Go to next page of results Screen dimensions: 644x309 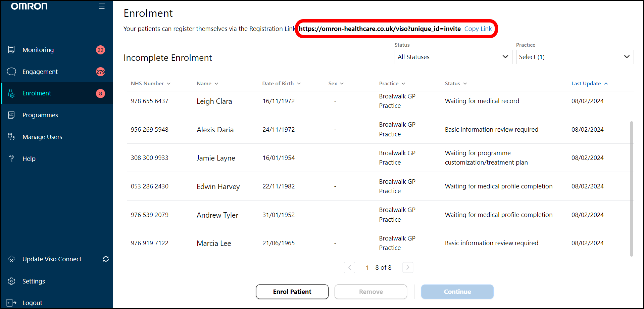(x=407, y=267)
